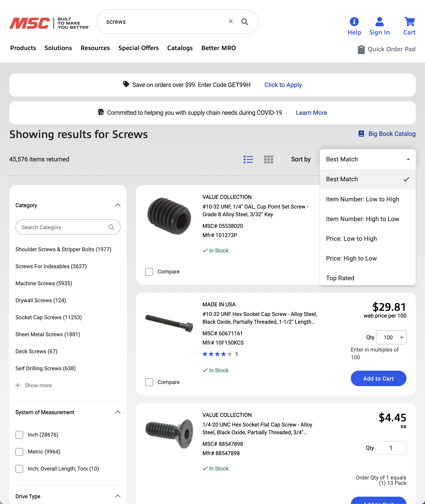425x504 pixels.
Task: Check the Inch measurement filter
Action: pyautogui.click(x=19, y=435)
